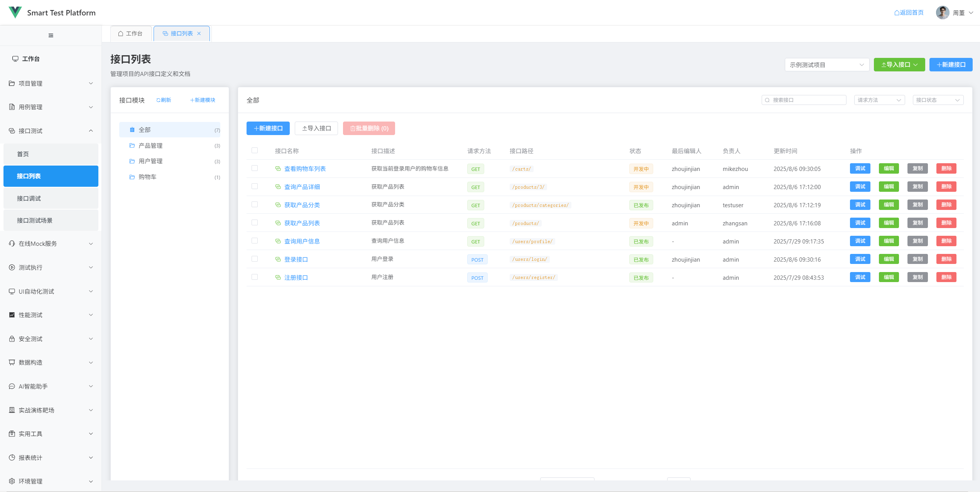Click the user avatar picture
980x492 pixels.
942,12
